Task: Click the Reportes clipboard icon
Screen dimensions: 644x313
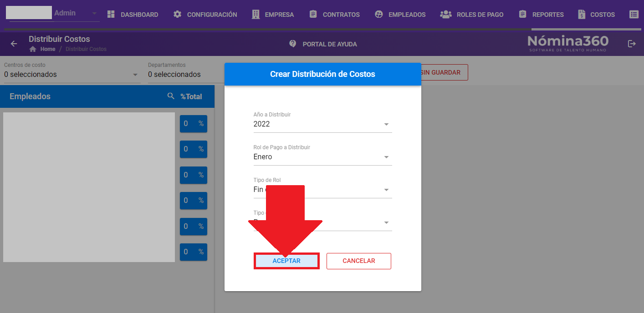Action: (x=522, y=15)
